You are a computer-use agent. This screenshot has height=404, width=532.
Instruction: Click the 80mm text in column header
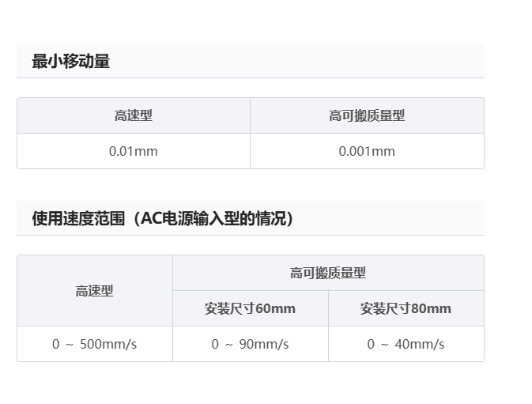(x=431, y=308)
